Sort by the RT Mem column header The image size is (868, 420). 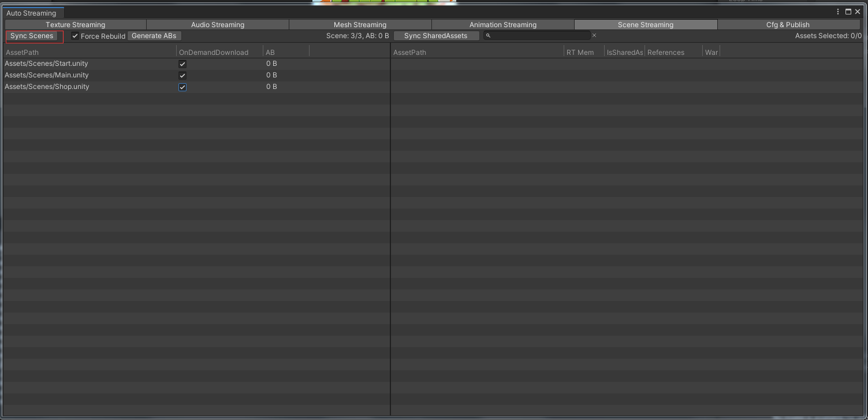pos(584,52)
